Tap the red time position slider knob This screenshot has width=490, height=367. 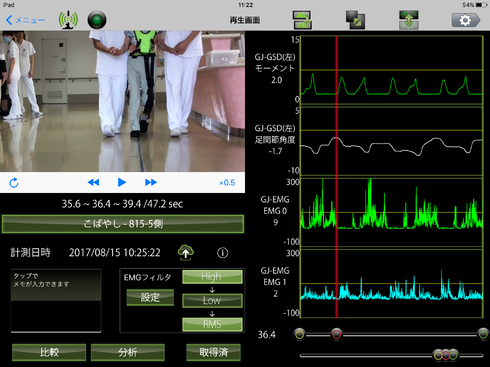(336, 334)
